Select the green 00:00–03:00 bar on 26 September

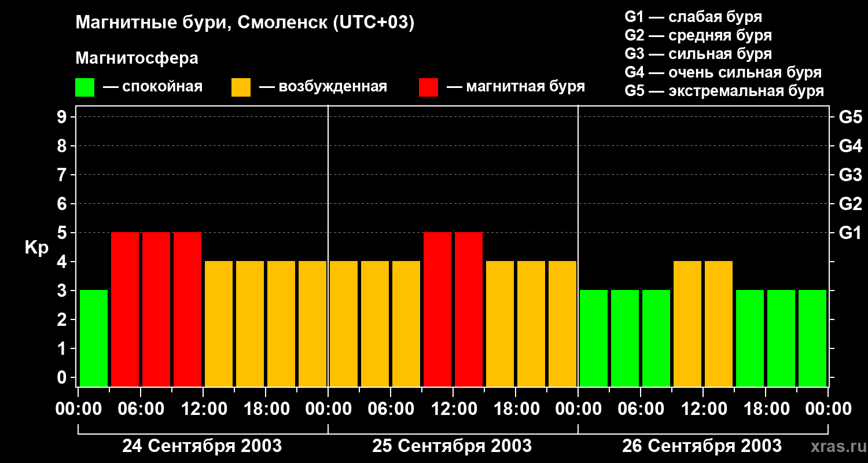pos(594,339)
